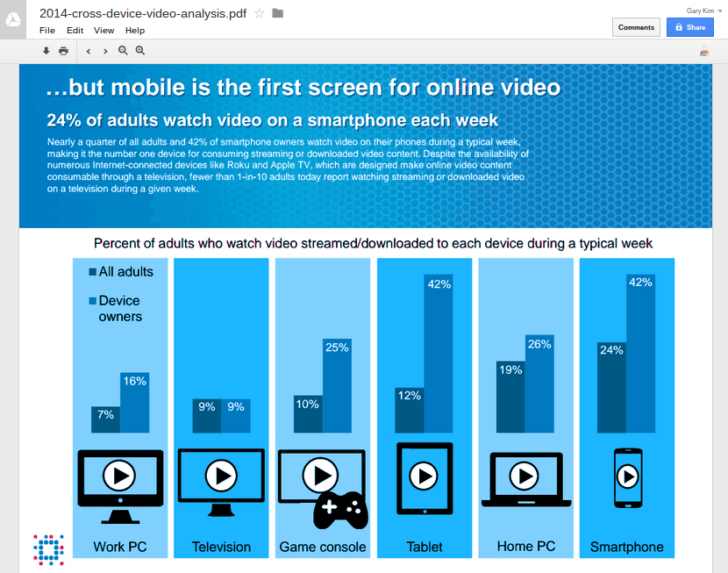This screenshot has width=728, height=573.
Task: Click the 26% Home PC bar
Action: (539, 383)
